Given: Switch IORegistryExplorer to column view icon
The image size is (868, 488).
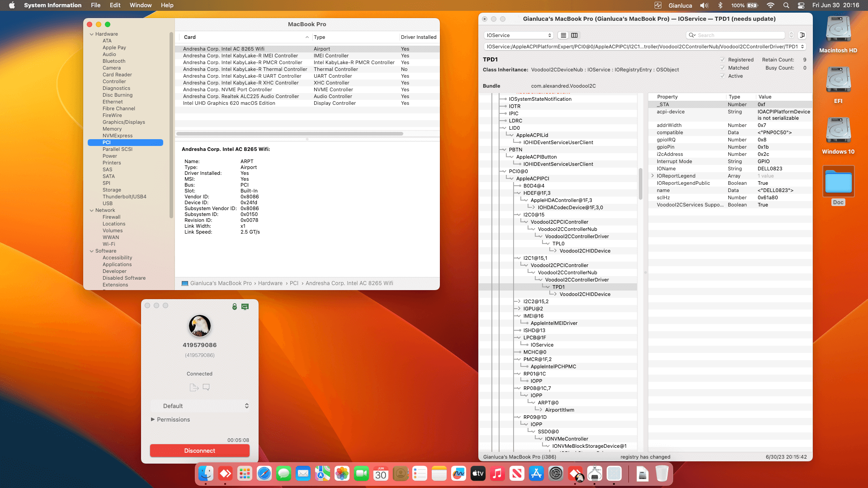Looking at the screenshot, I should (575, 35).
